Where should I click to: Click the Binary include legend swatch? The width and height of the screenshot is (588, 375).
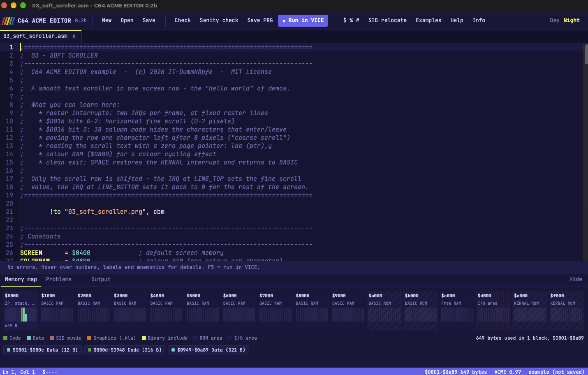[x=144, y=338]
